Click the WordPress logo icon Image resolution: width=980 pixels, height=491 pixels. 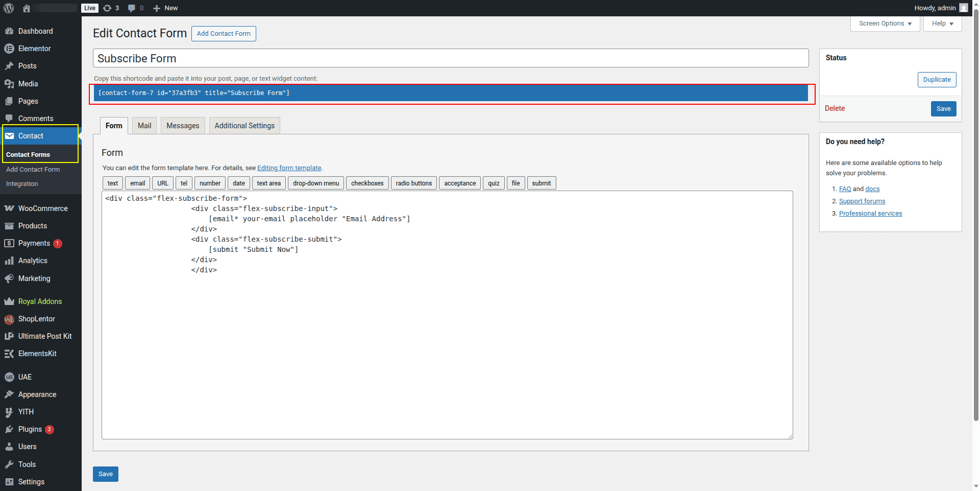pos(9,8)
